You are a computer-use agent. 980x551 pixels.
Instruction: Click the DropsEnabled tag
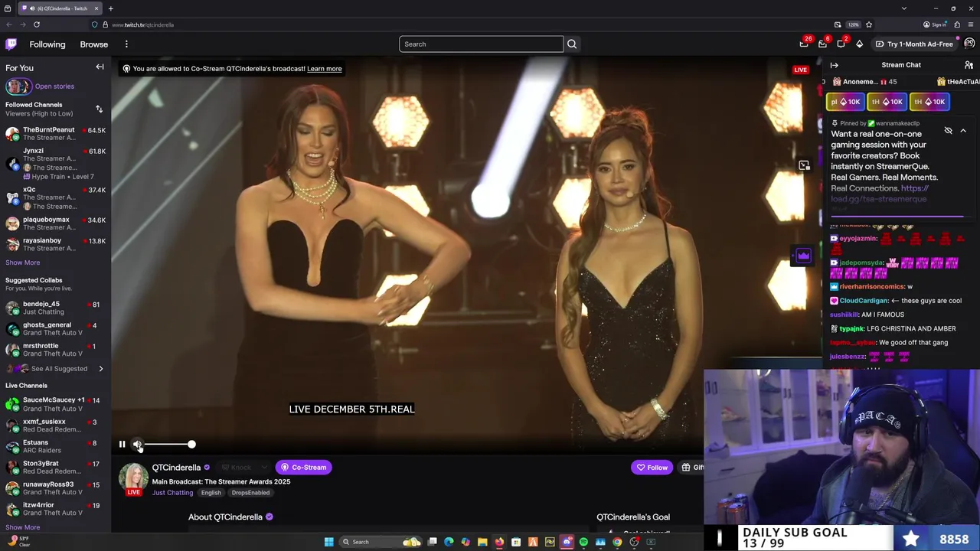coord(250,493)
